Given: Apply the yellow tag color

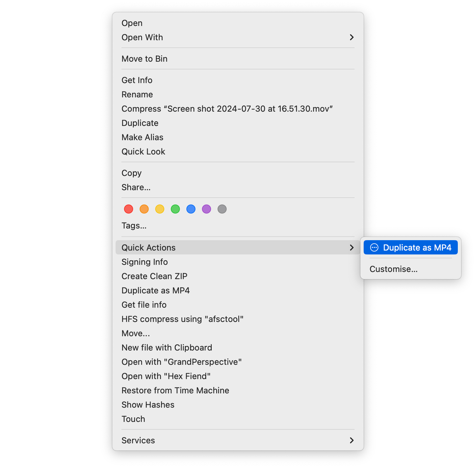Looking at the screenshot, I should coord(160,209).
